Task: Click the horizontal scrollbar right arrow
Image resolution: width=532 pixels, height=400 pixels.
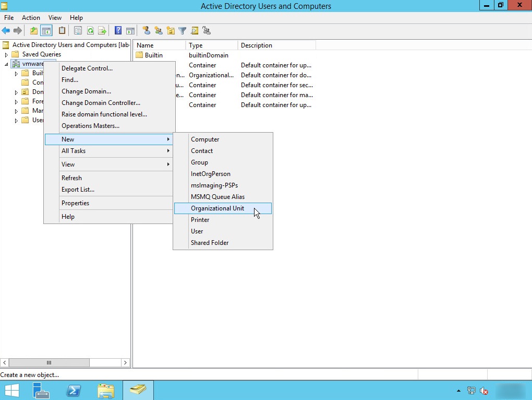Action: 125,362
